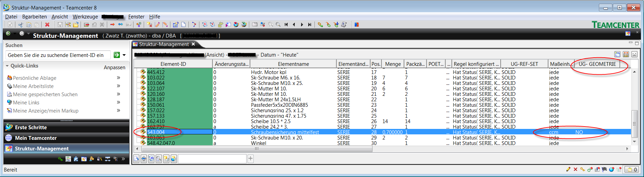Click the green key icon in sidebar bottom bar

click(60, 159)
